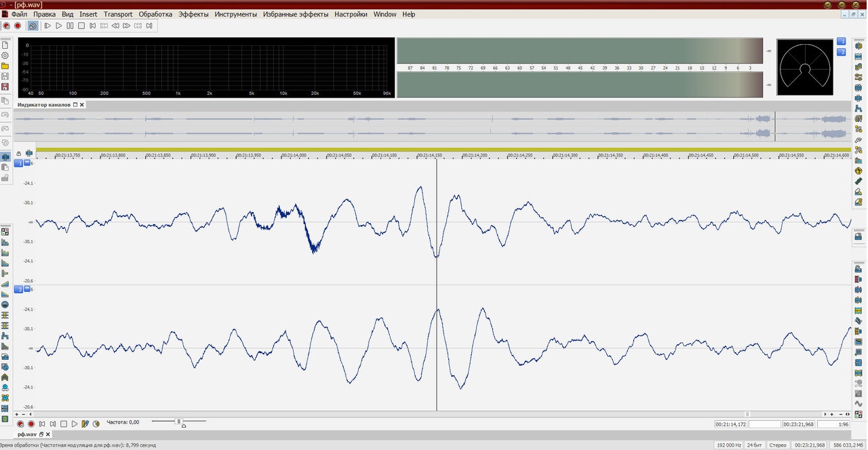This screenshot has height=450, width=868.
Task: Open the Файл menu
Action: click(x=20, y=14)
